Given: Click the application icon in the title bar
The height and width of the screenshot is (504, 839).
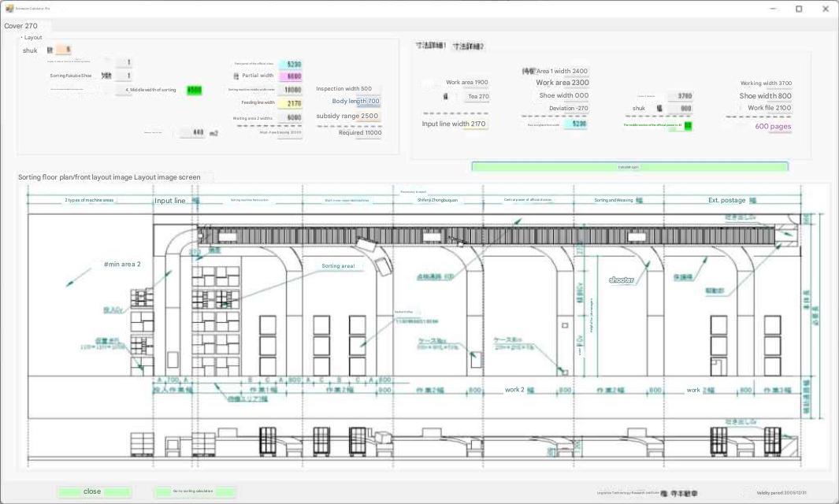Looking at the screenshot, I should [x=9, y=9].
